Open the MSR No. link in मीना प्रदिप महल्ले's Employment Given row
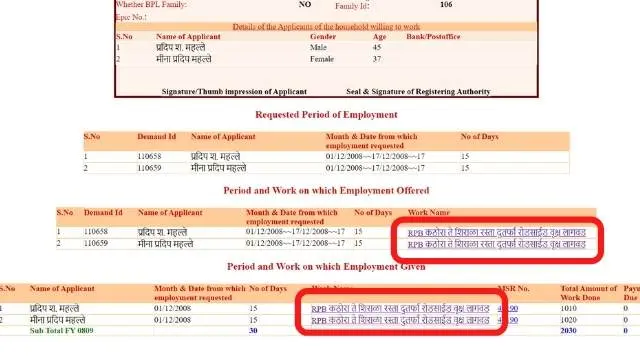Image resolution: width=640 pixels, height=360 pixels. (x=508, y=320)
